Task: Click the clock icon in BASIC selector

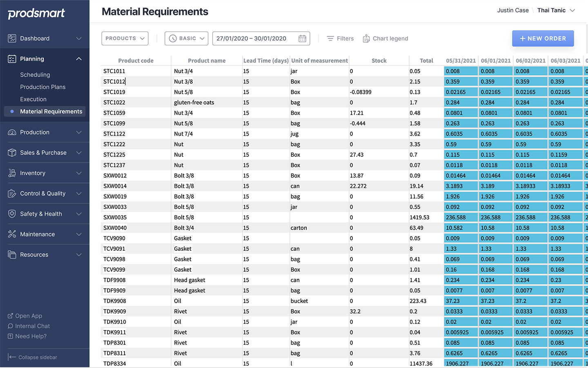Action: [x=173, y=38]
